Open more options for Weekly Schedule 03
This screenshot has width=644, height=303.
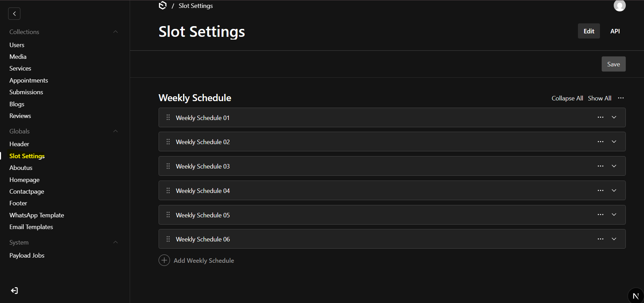click(x=600, y=166)
